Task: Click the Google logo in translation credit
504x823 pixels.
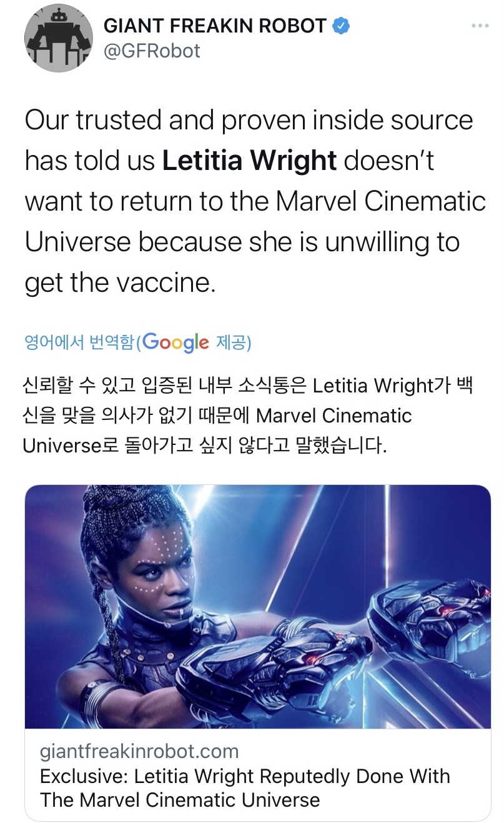Action: coord(175,342)
